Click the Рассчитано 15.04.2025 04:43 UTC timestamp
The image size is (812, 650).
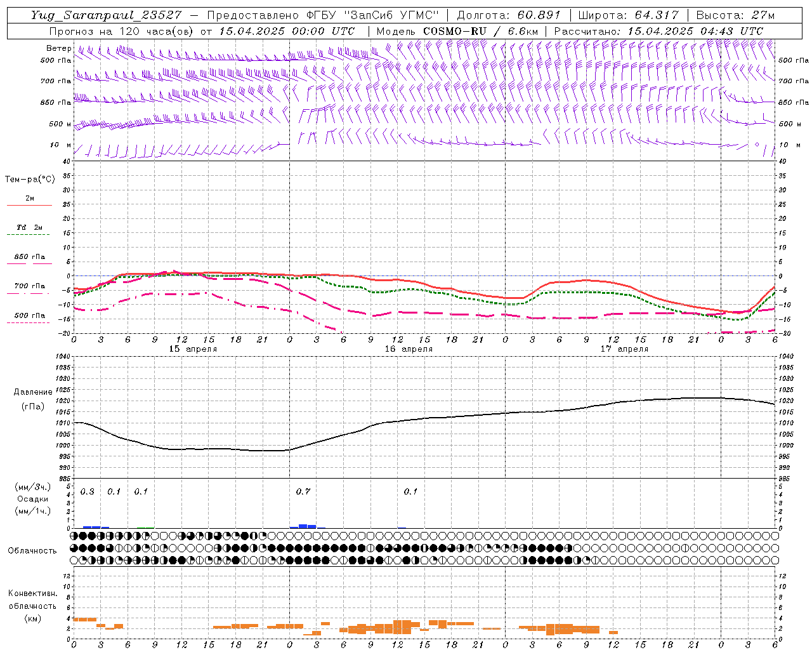coord(658,31)
